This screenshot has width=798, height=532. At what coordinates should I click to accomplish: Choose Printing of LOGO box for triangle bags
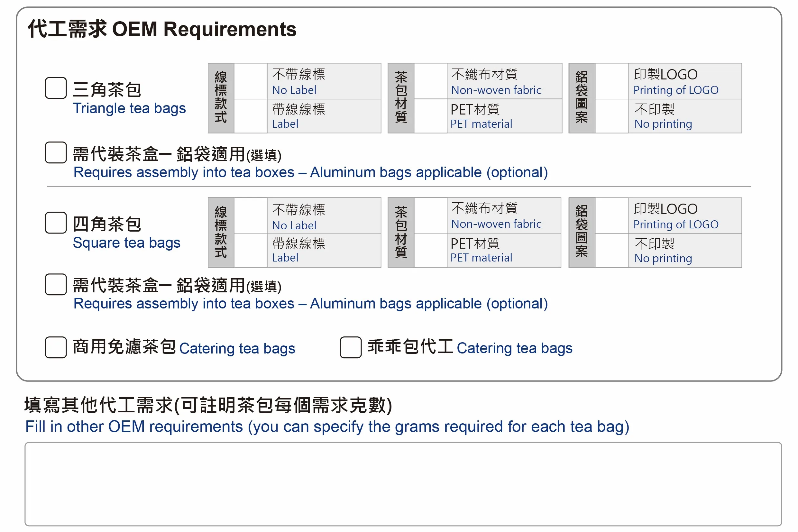click(x=612, y=81)
